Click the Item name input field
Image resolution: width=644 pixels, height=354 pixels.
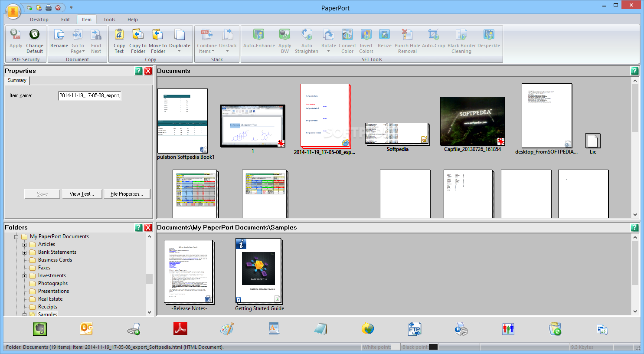[x=89, y=95]
